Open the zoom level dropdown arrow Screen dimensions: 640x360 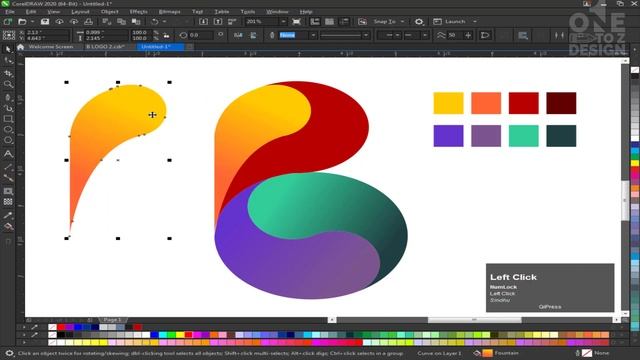click(283, 21)
